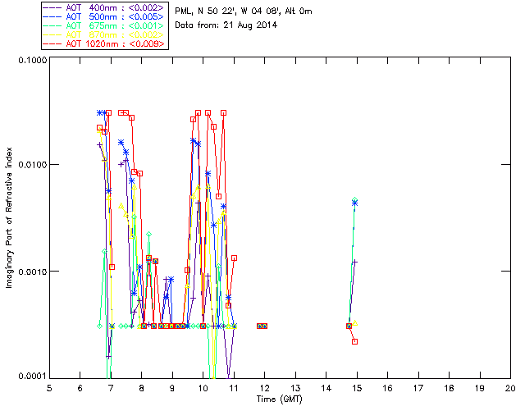Click the 5 tick on time axis
Image resolution: width=525 pixels, height=420 pixels.
click(49, 387)
